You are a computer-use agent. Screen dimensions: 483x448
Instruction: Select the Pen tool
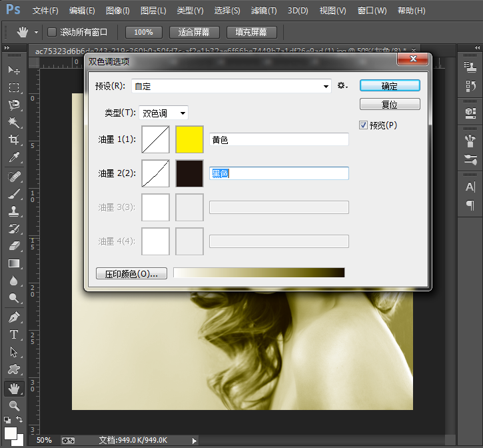click(x=13, y=317)
